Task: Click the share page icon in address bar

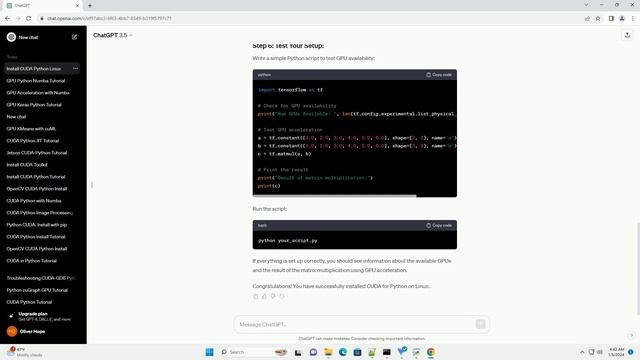Action: (x=587, y=18)
